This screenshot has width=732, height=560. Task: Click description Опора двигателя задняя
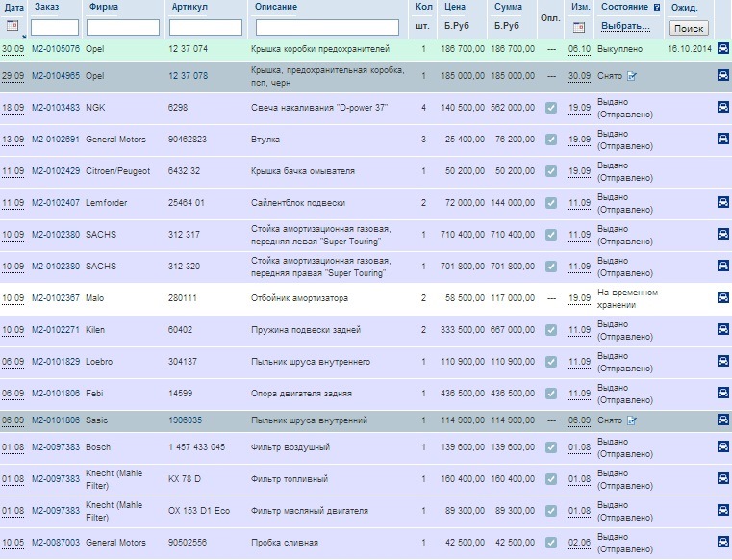pos(301,394)
